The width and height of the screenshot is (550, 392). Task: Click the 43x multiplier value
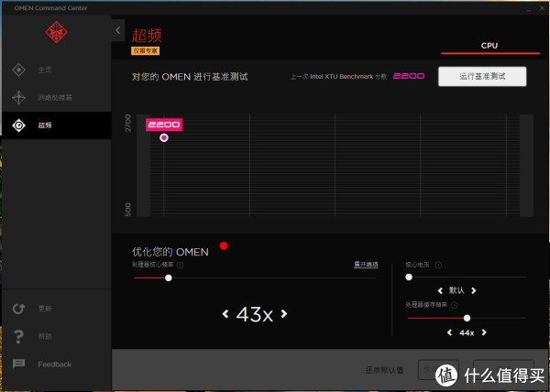coord(255,314)
